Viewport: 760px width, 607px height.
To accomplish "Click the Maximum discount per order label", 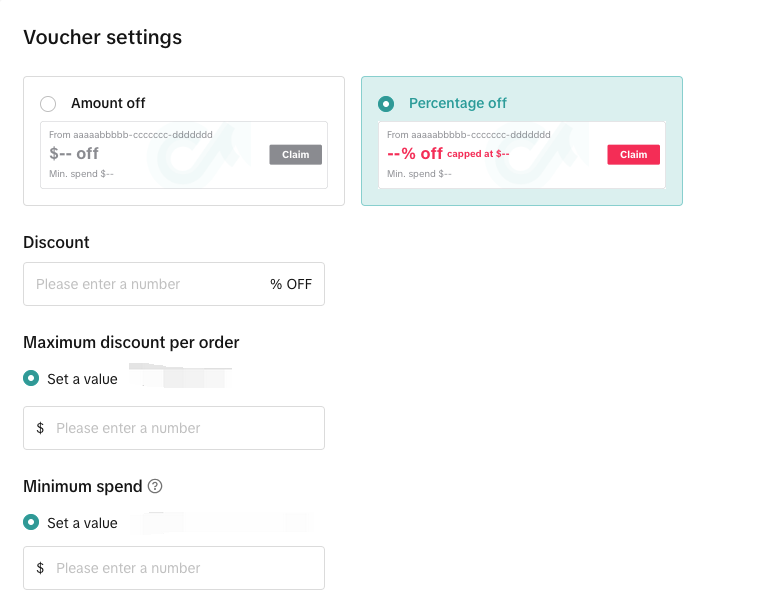I will pyautogui.click(x=131, y=343).
